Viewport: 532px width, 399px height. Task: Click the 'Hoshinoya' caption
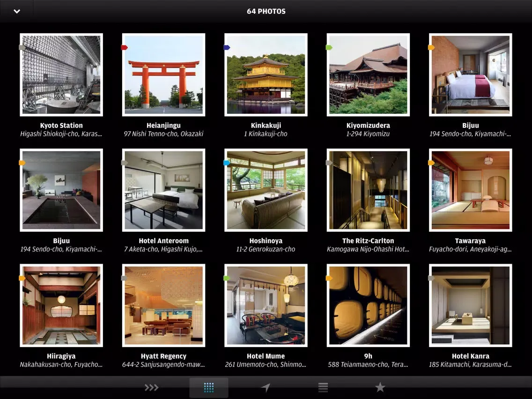coord(266,241)
